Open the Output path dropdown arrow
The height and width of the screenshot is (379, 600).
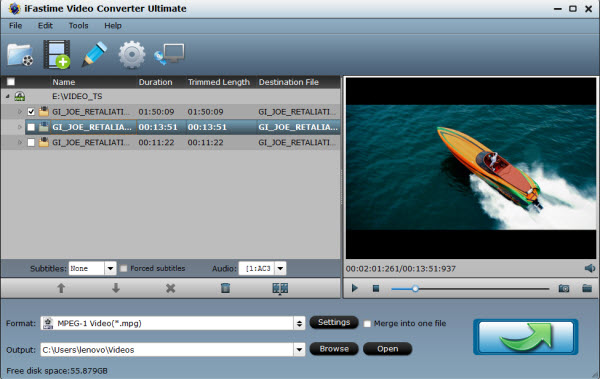(x=299, y=350)
